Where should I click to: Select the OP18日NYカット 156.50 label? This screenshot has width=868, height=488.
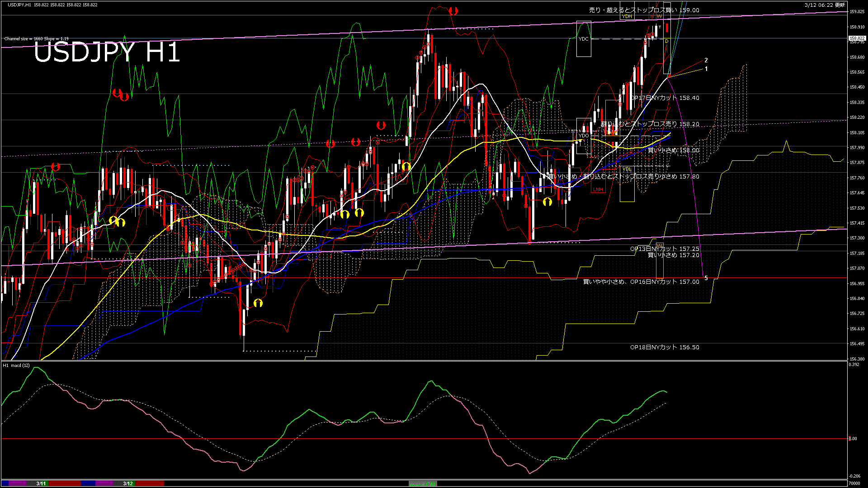click(665, 347)
